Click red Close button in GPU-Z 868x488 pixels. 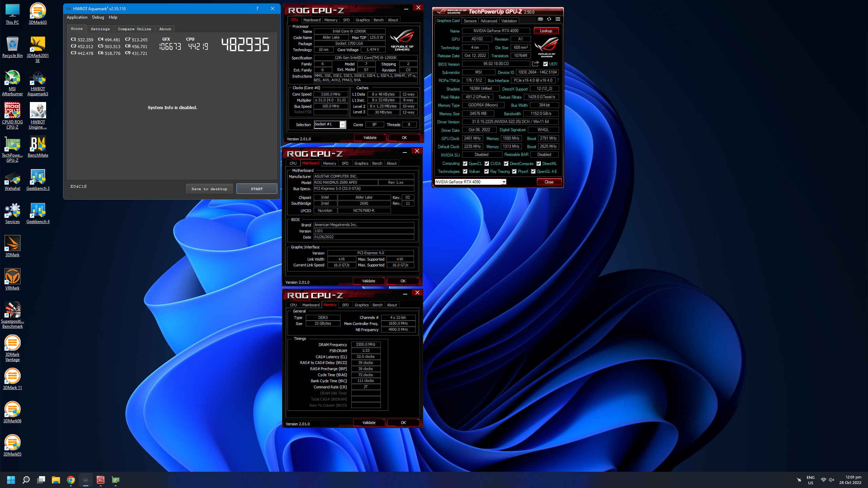(x=549, y=182)
